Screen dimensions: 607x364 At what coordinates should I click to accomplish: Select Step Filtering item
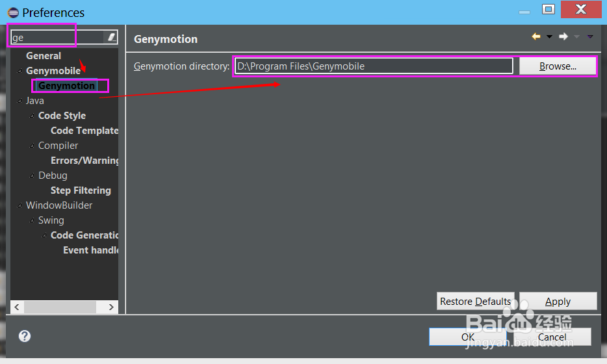tap(81, 190)
